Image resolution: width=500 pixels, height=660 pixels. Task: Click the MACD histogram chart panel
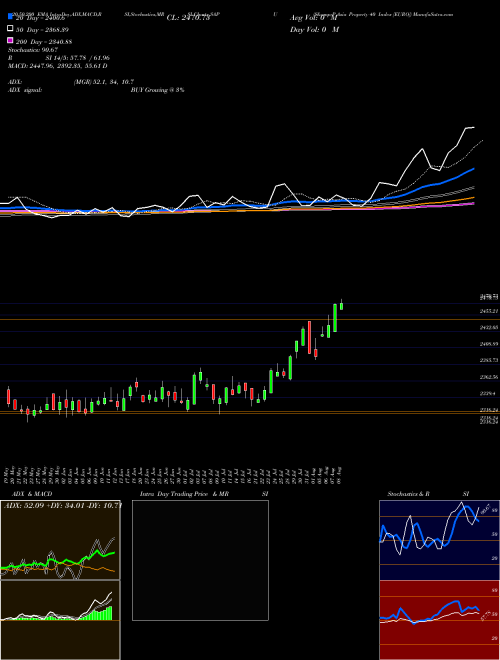pyautogui.click(x=60, y=620)
